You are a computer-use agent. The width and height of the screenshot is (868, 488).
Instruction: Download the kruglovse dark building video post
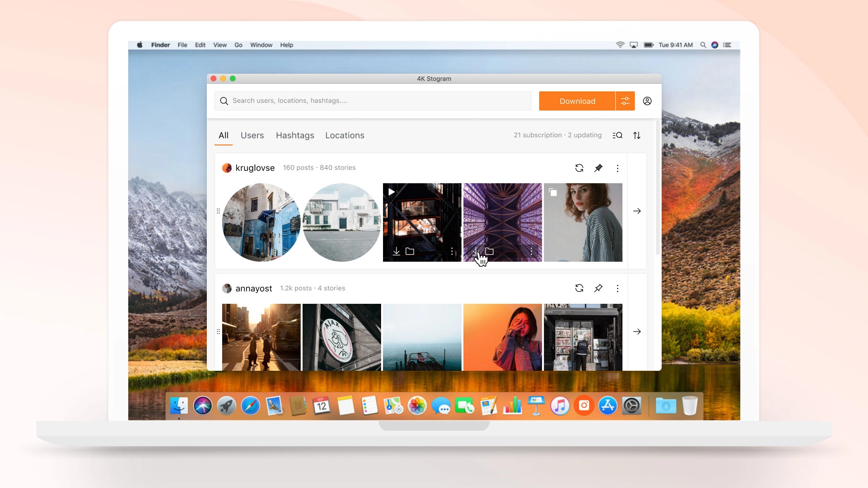click(396, 251)
